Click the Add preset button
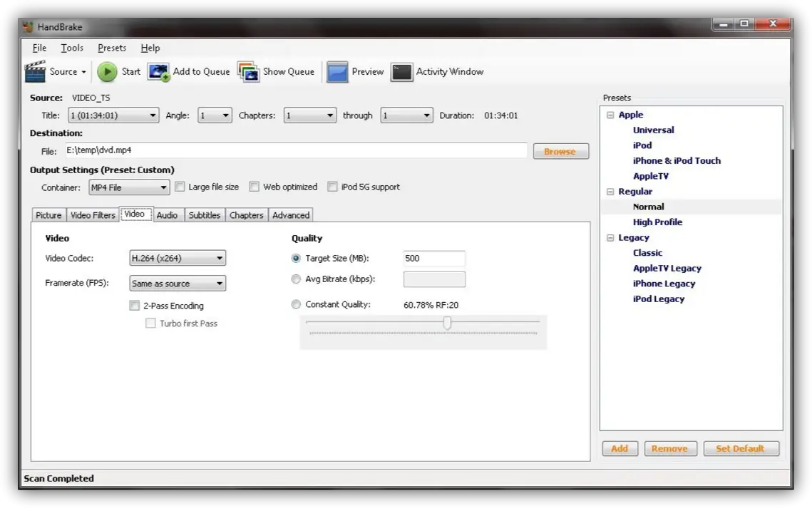 coord(620,449)
